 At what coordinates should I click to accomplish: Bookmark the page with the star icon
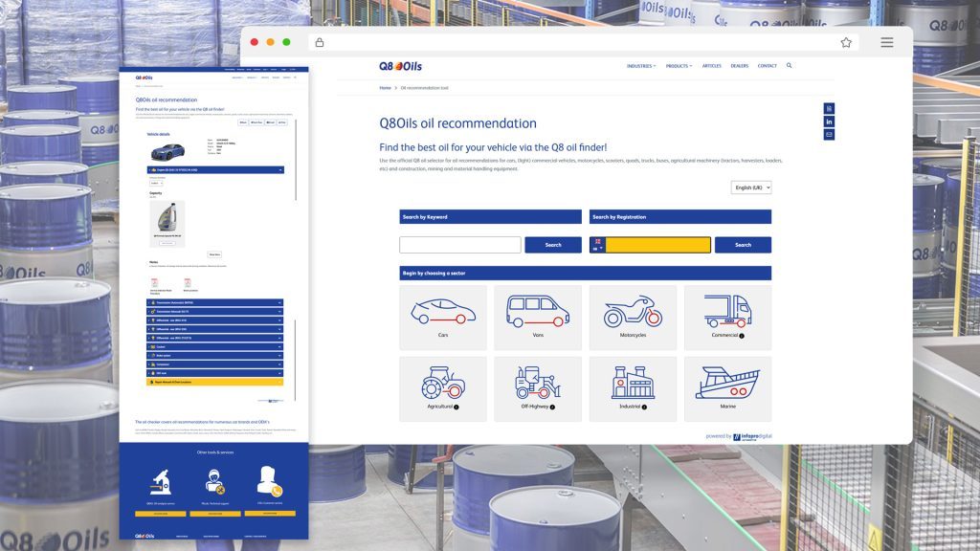(x=846, y=42)
